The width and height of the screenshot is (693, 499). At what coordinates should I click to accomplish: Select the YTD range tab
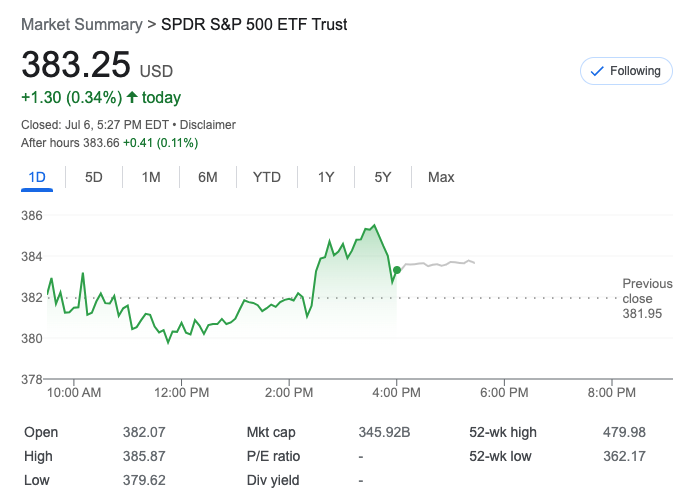pos(266,177)
